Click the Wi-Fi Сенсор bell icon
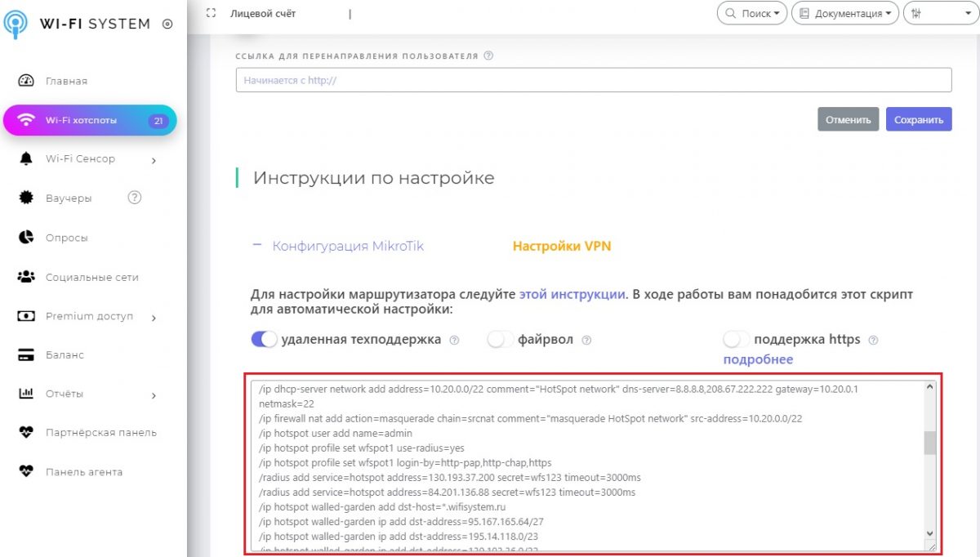The height and width of the screenshot is (557, 980). pos(26,158)
